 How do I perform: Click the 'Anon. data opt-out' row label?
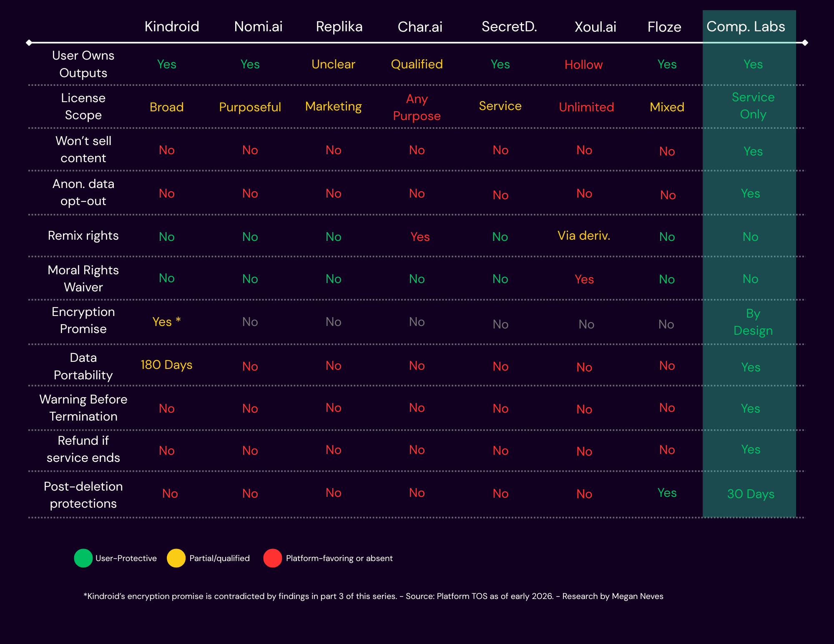(83, 192)
